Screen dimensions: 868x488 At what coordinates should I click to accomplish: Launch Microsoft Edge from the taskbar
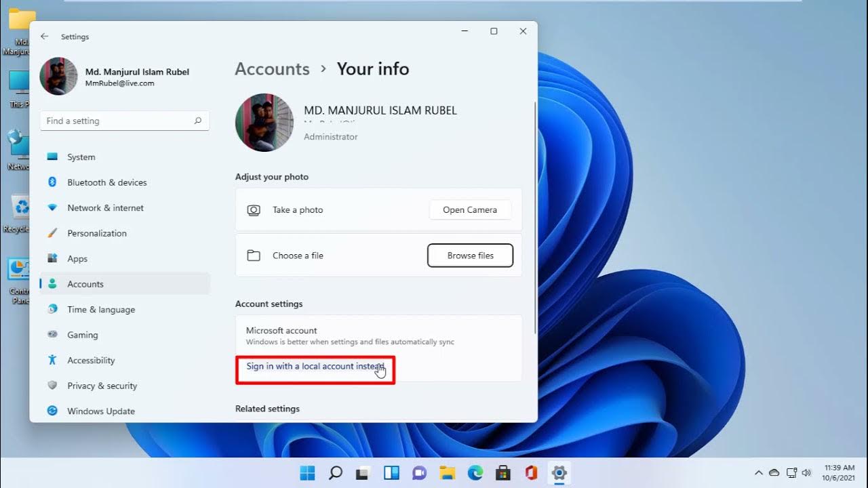(x=475, y=472)
